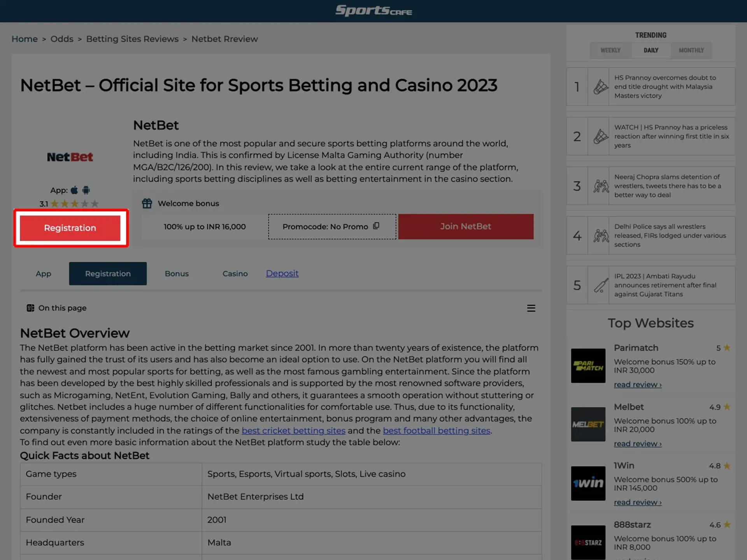This screenshot has height=560, width=747.
Task: Open the On this page hamburger menu
Action: [531, 308]
